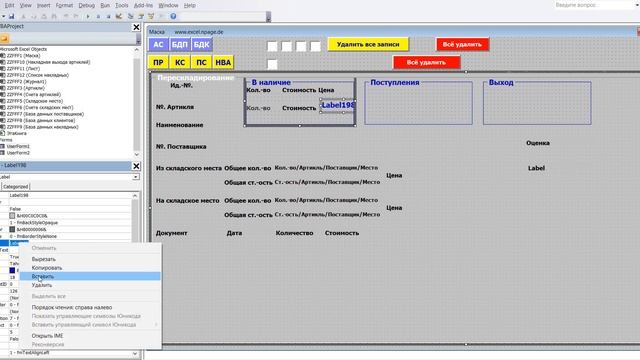
Task: Switch to the Categorized properties tab
Action: coord(16,187)
